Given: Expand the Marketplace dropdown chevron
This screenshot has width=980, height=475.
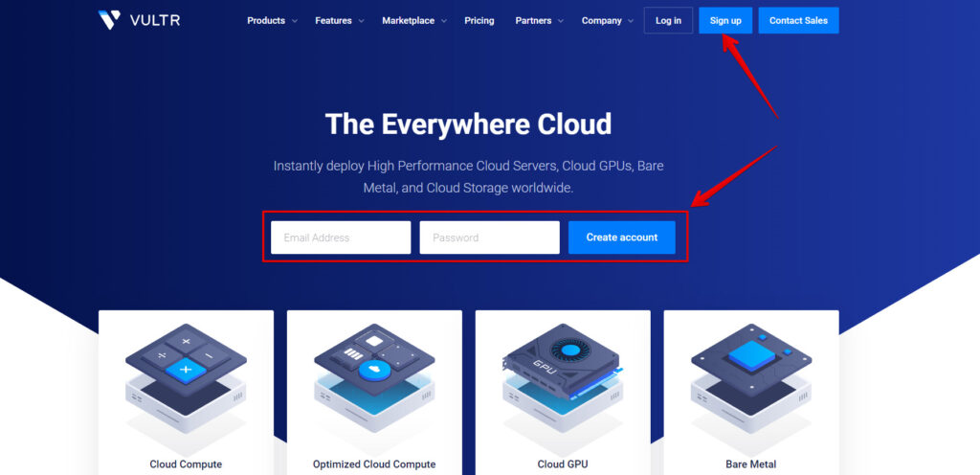Looking at the screenshot, I should (444, 21).
